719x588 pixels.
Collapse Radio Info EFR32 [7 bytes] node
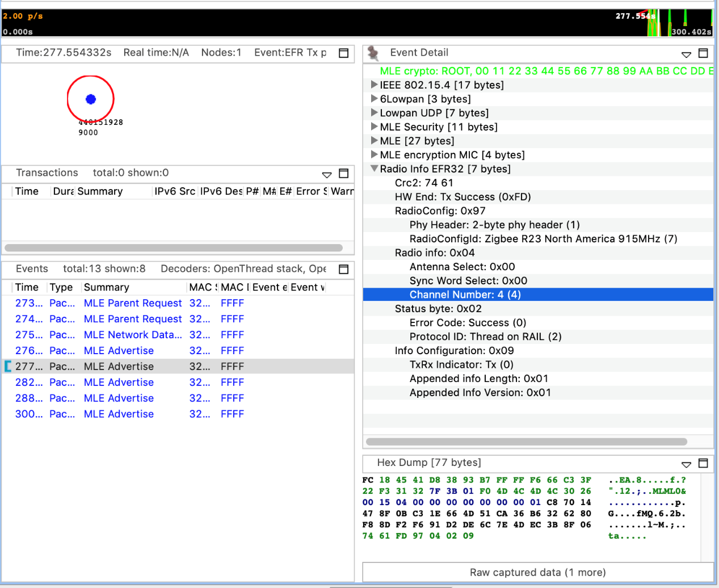click(374, 169)
